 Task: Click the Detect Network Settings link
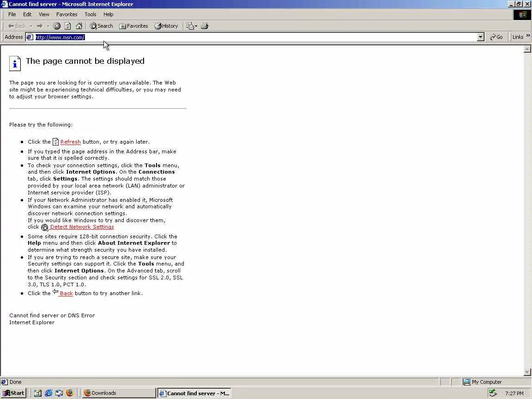(82, 227)
